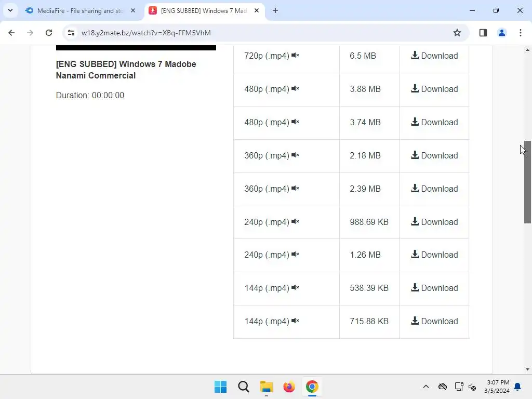Click muted speaker icon in 720p row
The width and height of the screenshot is (532, 399).
coord(295,55)
